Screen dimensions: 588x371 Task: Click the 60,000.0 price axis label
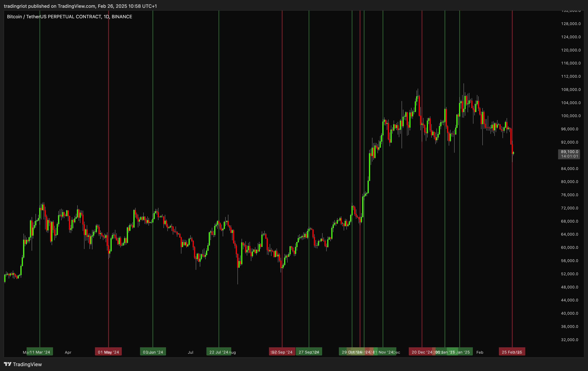569,247
